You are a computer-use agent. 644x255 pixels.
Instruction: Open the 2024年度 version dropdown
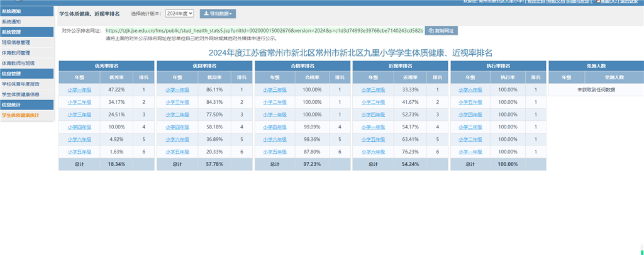180,13
